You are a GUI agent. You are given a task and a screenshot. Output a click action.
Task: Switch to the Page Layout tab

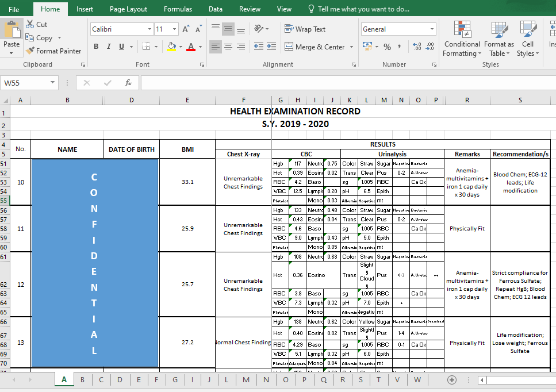pos(128,9)
